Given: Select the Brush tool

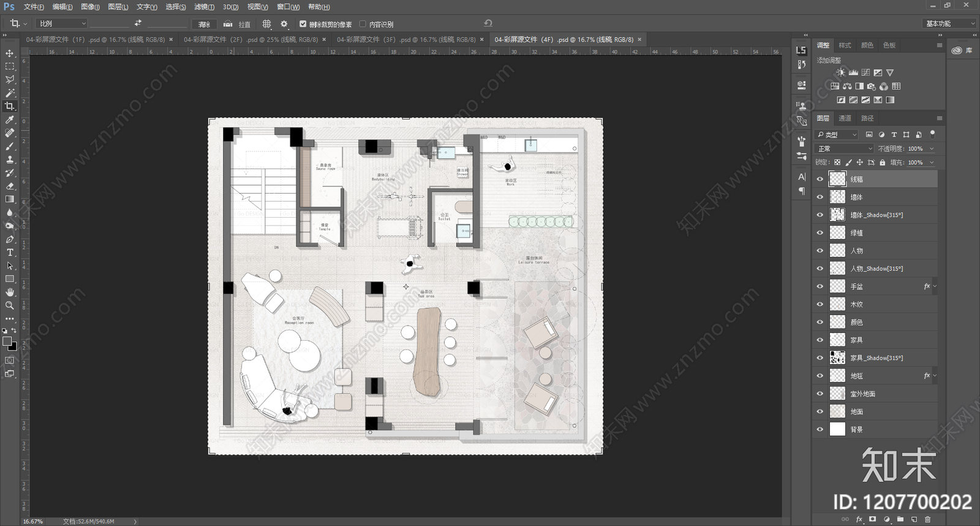Looking at the screenshot, I should coord(10,146).
